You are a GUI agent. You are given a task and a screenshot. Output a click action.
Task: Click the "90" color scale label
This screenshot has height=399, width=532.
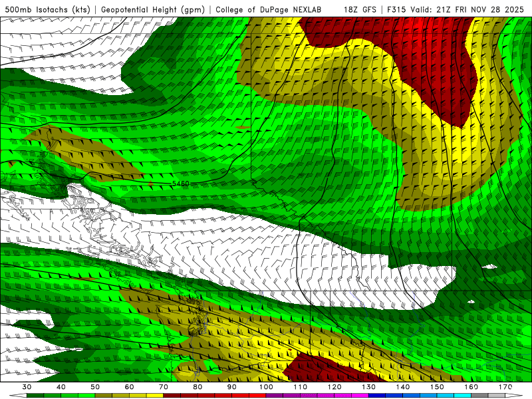tap(232, 387)
